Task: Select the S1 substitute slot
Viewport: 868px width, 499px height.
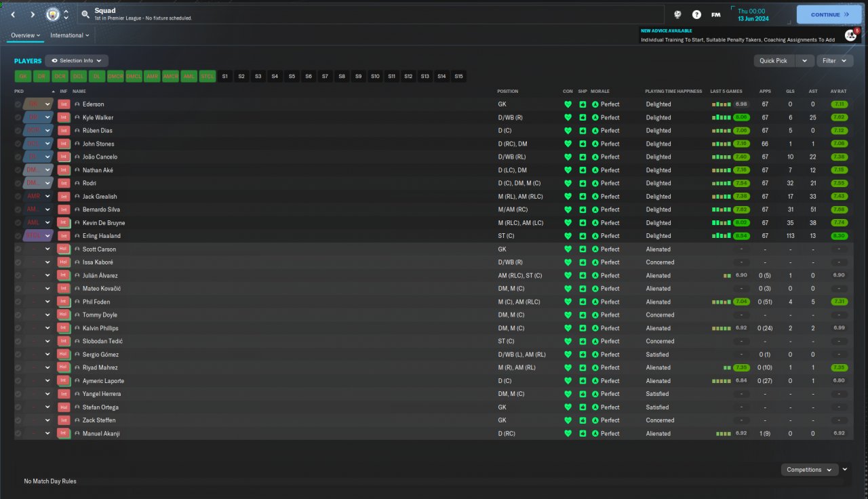Action: click(x=225, y=77)
